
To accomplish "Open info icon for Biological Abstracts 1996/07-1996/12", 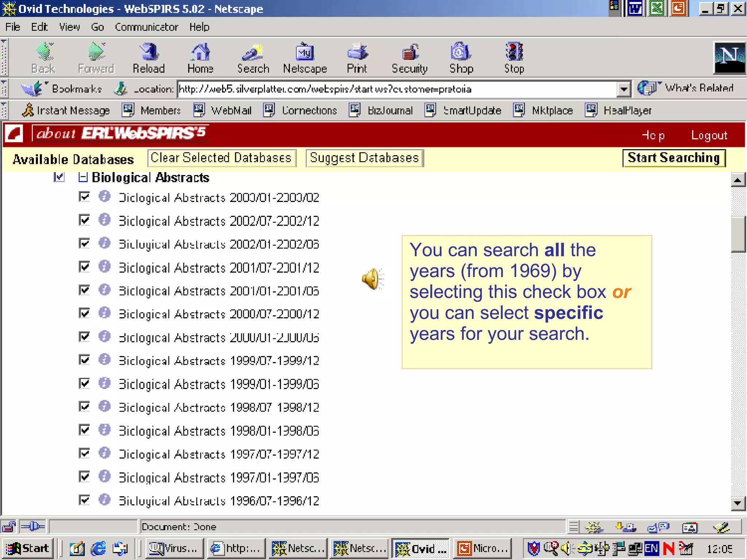I will point(104,500).
